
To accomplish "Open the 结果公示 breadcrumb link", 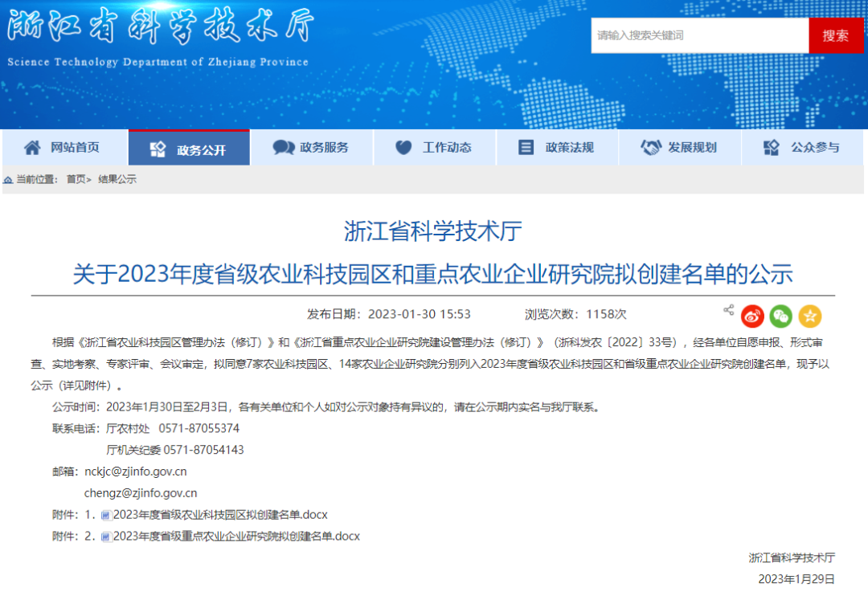I will tap(117, 179).
